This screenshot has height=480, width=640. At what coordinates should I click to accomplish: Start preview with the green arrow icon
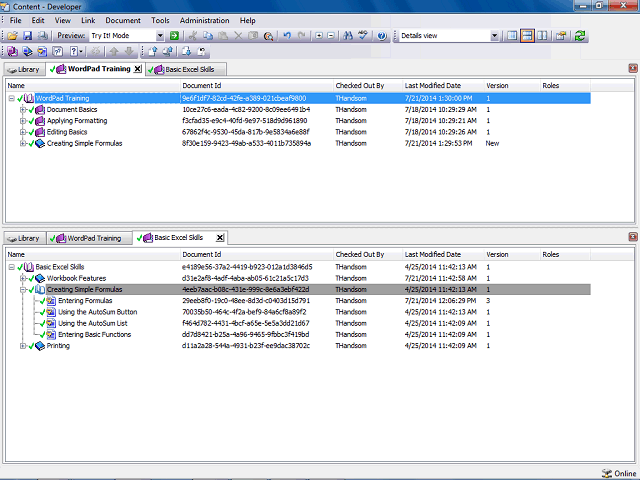coord(174,36)
